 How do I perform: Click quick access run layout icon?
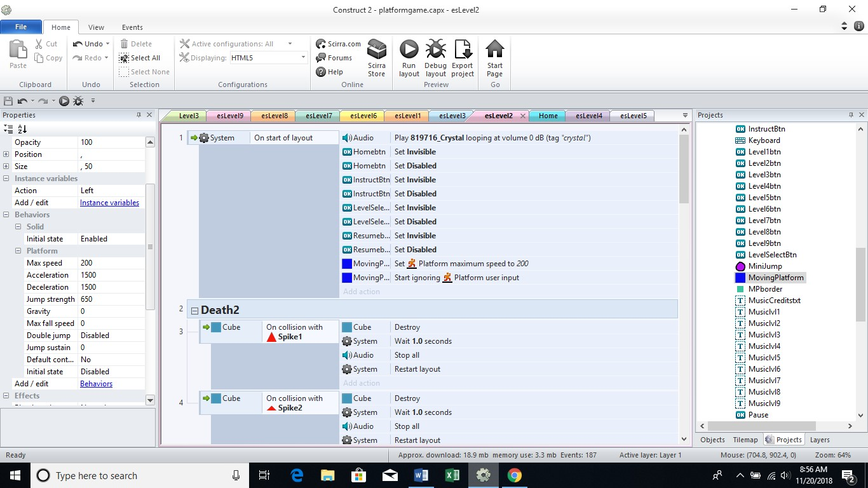click(64, 101)
